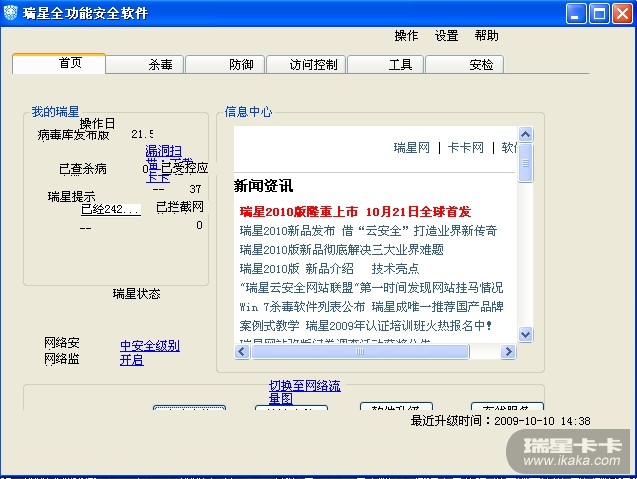Open news 瑞星2010新品发布 借云安全

tap(368, 231)
